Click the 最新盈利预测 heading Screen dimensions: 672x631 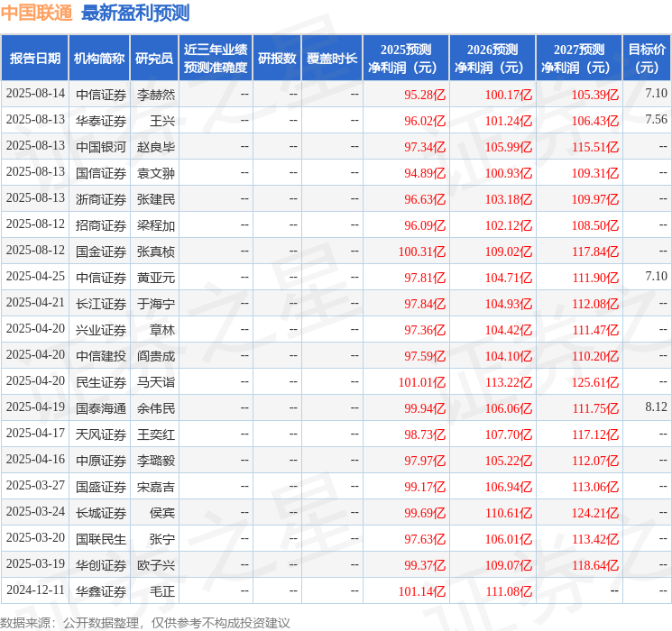pos(135,13)
